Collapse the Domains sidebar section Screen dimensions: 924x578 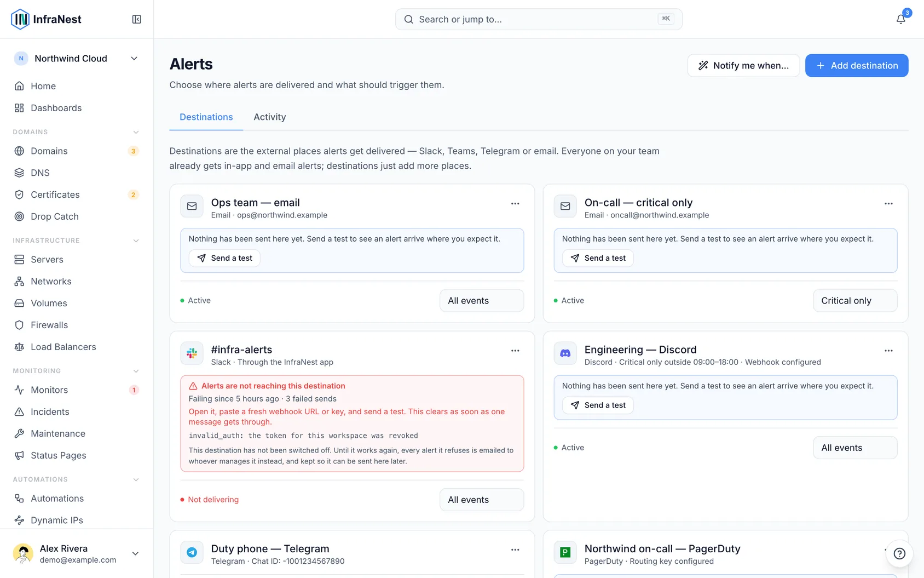[x=136, y=132]
